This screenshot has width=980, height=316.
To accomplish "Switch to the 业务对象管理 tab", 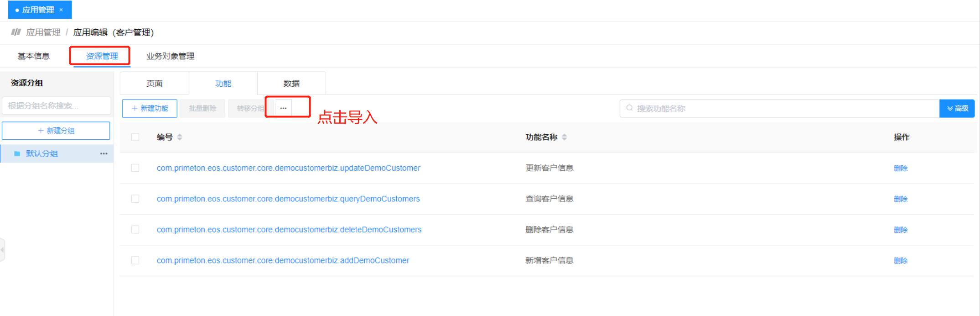I will pos(170,56).
